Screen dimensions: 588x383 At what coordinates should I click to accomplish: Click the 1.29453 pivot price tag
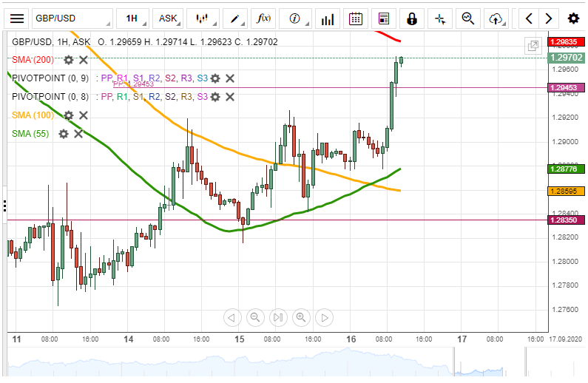pyautogui.click(x=566, y=88)
